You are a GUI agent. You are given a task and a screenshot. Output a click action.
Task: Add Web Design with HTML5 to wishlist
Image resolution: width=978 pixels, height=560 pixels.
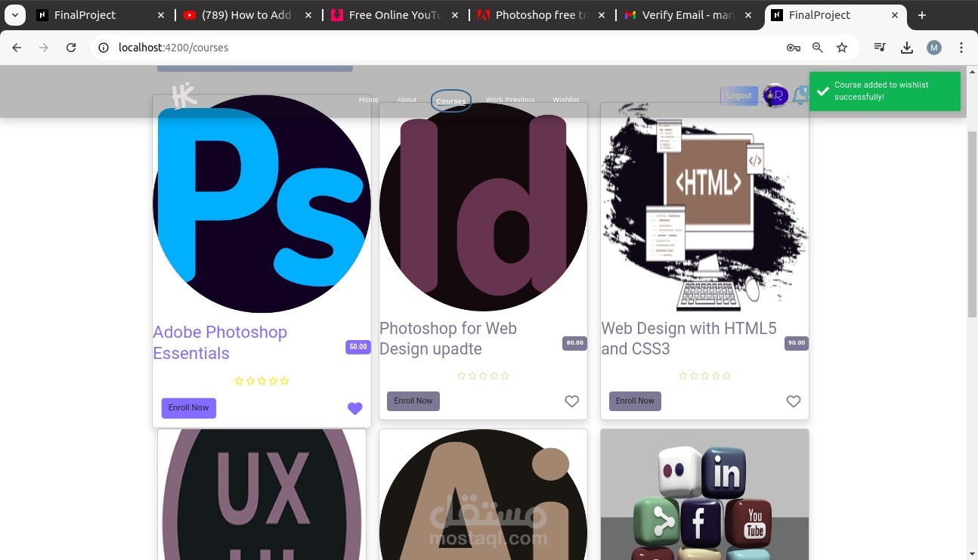click(x=794, y=401)
